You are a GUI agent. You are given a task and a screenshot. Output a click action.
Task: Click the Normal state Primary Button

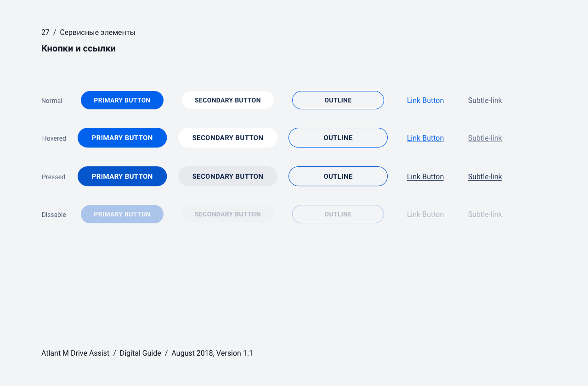tap(122, 100)
